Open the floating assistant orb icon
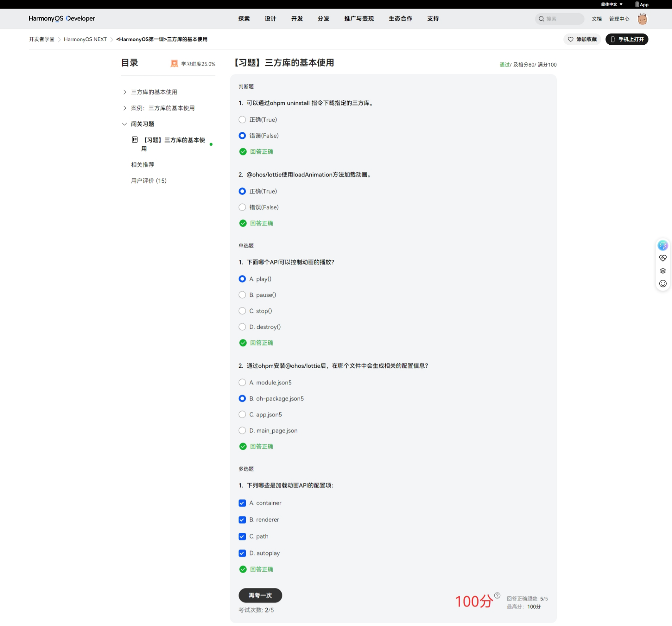This screenshot has height=626, width=672. [663, 246]
